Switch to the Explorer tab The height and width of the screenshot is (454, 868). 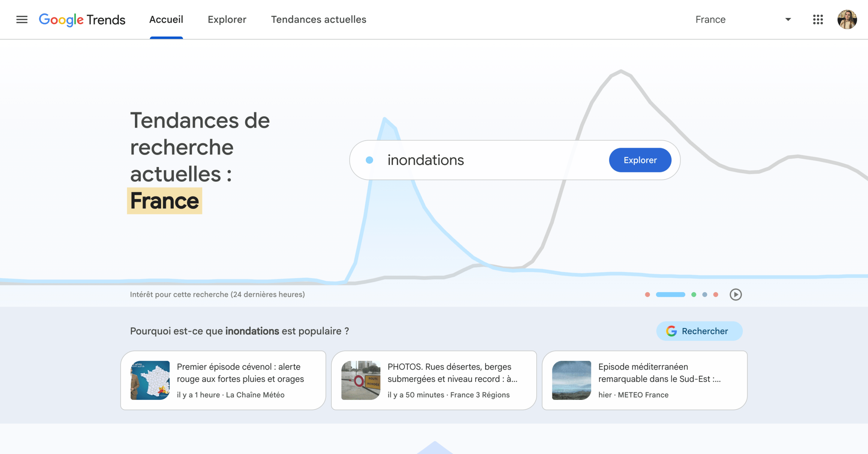point(227,20)
